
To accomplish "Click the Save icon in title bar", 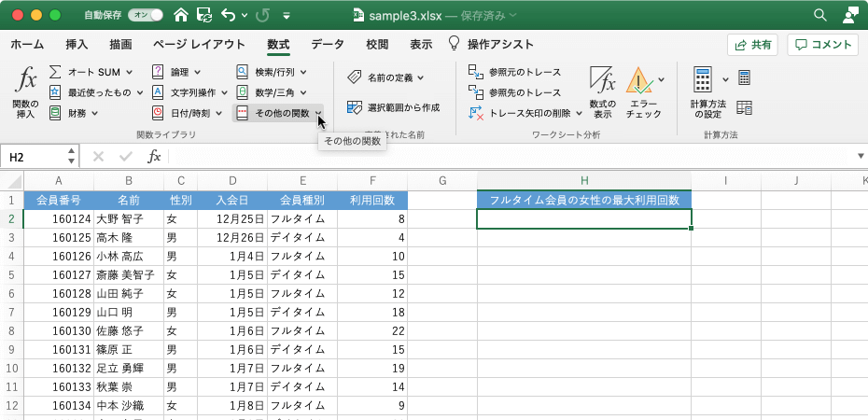I will (x=204, y=15).
